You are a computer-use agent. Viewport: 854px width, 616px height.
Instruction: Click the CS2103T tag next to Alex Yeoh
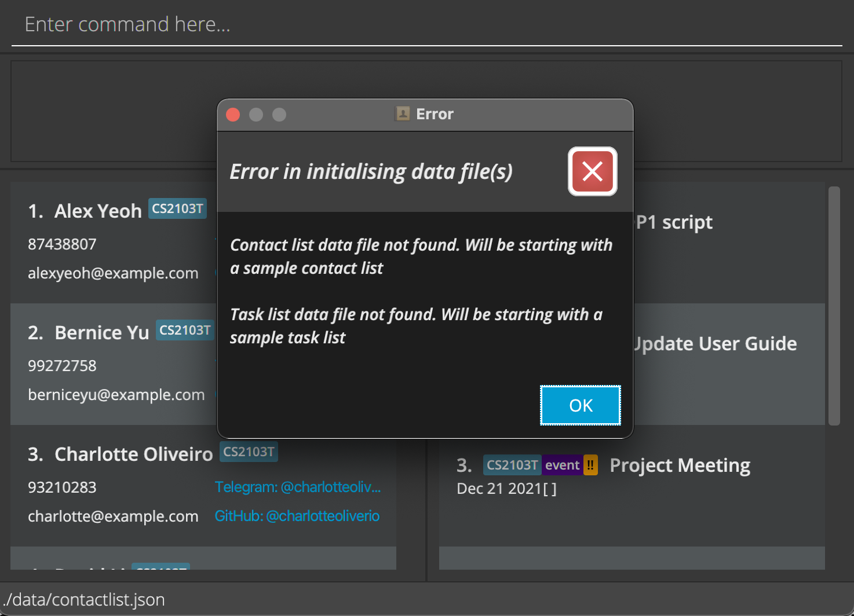coord(178,208)
